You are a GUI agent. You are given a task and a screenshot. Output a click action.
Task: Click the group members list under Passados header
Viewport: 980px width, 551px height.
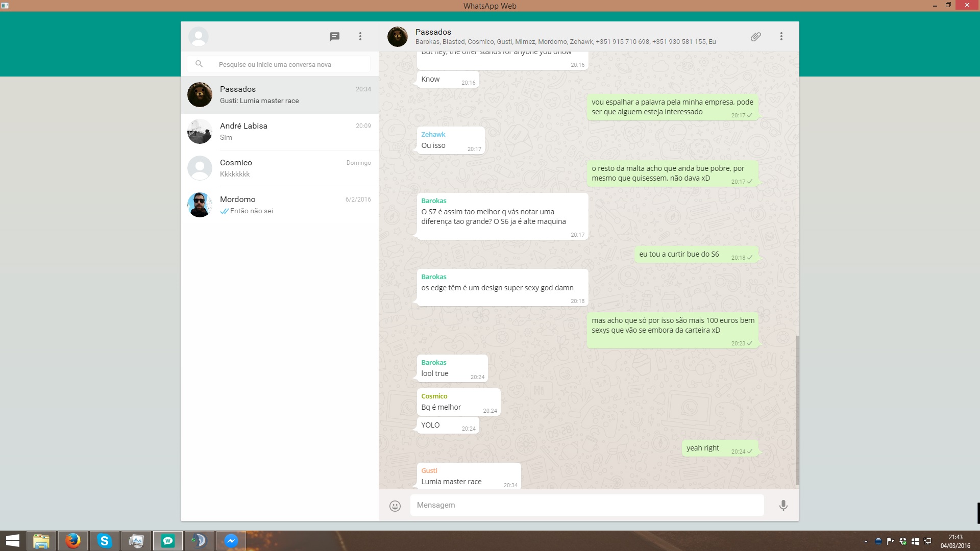tap(566, 42)
